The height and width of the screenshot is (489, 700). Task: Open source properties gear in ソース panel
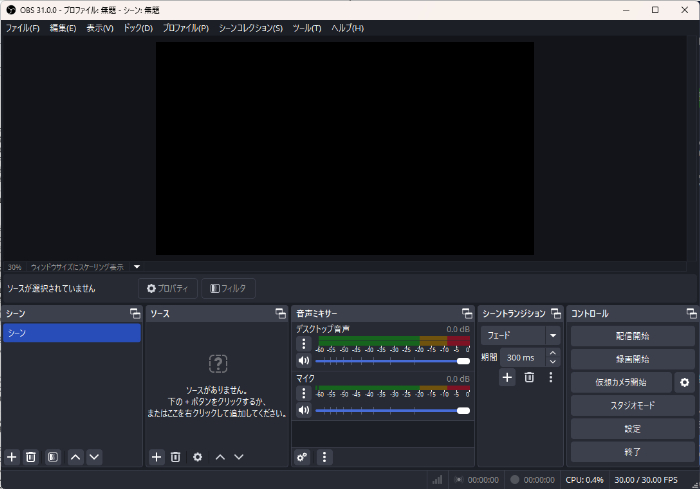(197, 457)
